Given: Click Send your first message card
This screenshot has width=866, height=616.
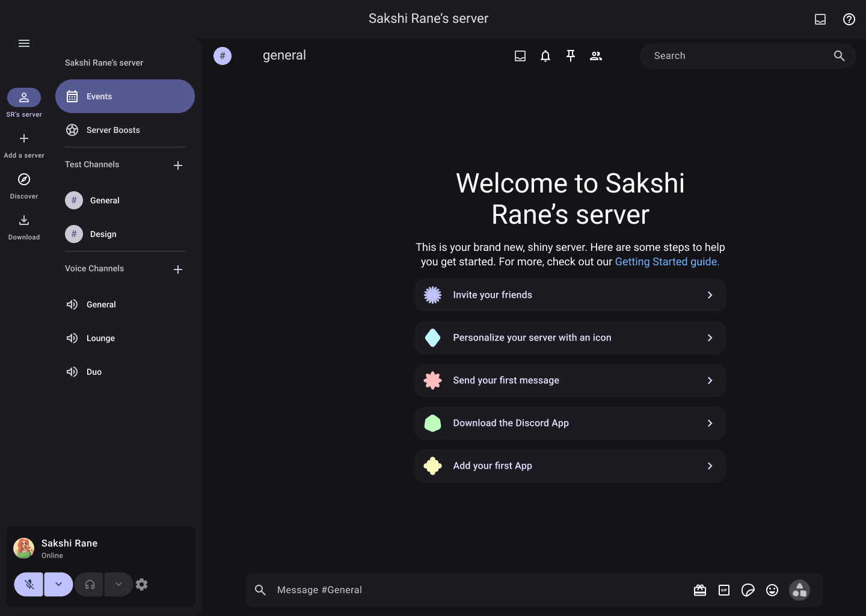Looking at the screenshot, I should pyautogui.click(x=570, y=380).
